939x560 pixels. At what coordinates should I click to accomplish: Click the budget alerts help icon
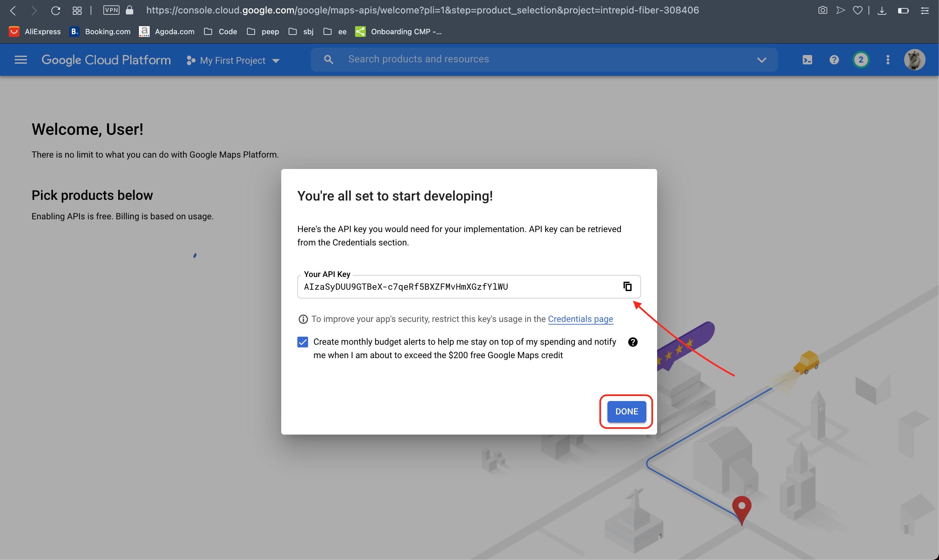pos(633,342)
